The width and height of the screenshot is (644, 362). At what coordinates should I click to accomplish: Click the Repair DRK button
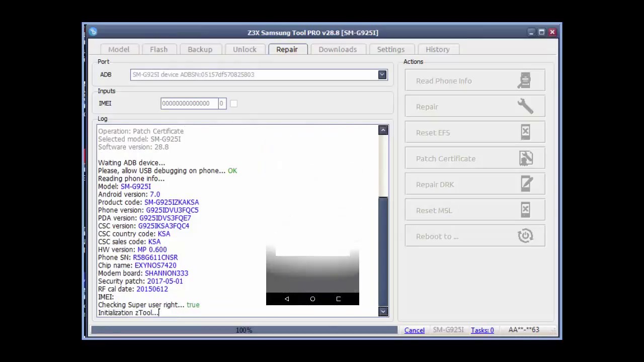click(x=475, y=184)
